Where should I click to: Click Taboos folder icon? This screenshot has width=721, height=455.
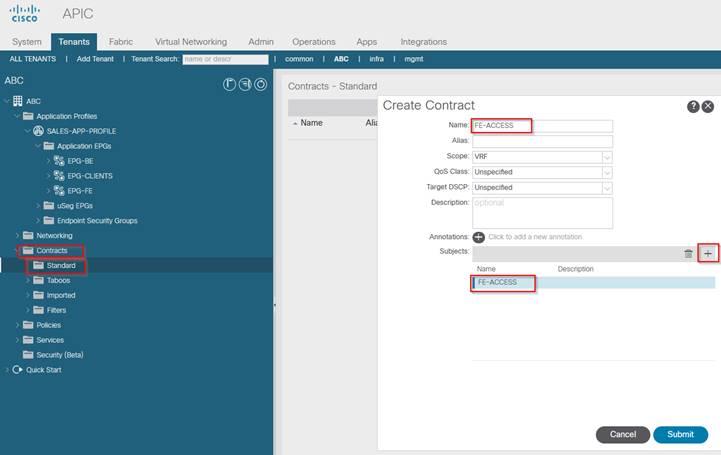[x=39, y=280]
